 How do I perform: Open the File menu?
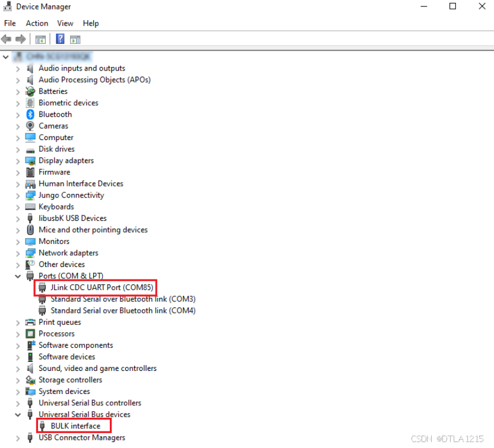pyautogui.click(x=9, y=23)
